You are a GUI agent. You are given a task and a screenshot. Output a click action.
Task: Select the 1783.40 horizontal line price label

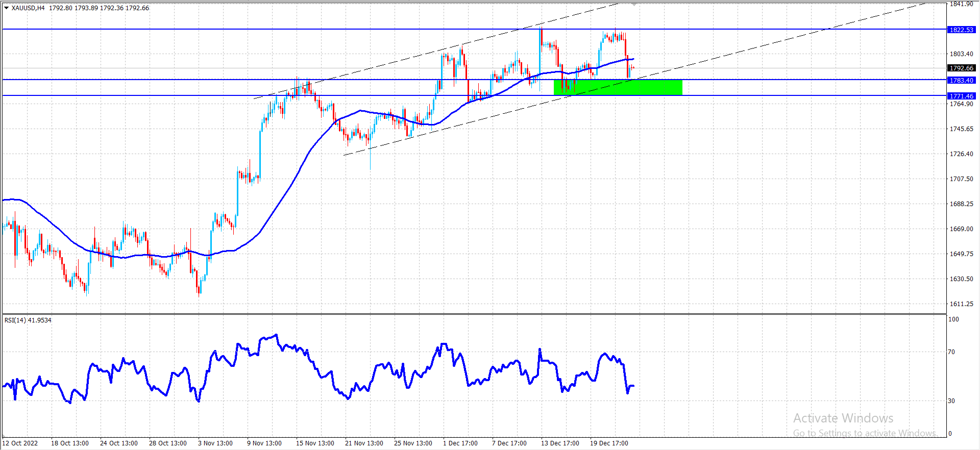(x=962, y=80)
